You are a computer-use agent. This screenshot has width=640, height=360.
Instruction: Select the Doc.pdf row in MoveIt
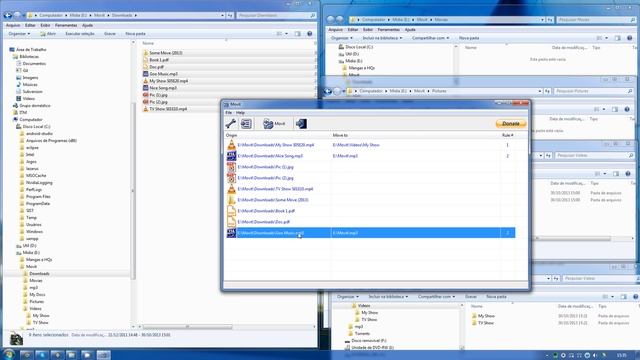[x=370, y=222]
